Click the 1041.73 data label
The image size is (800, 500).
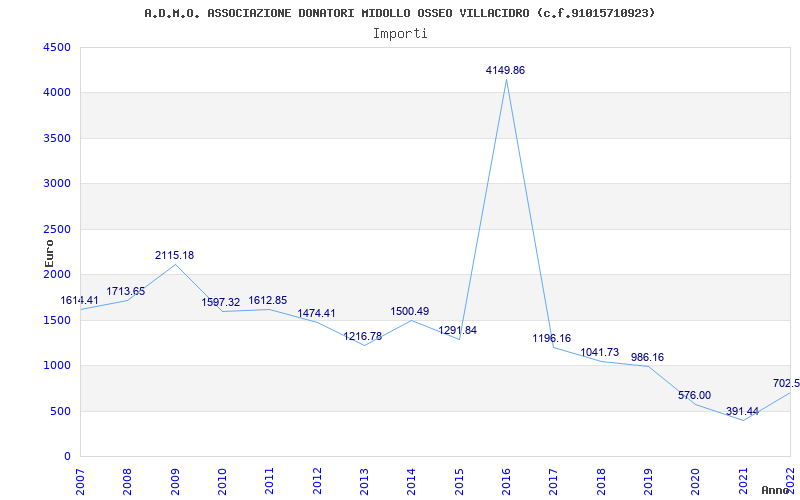point(599,352)
